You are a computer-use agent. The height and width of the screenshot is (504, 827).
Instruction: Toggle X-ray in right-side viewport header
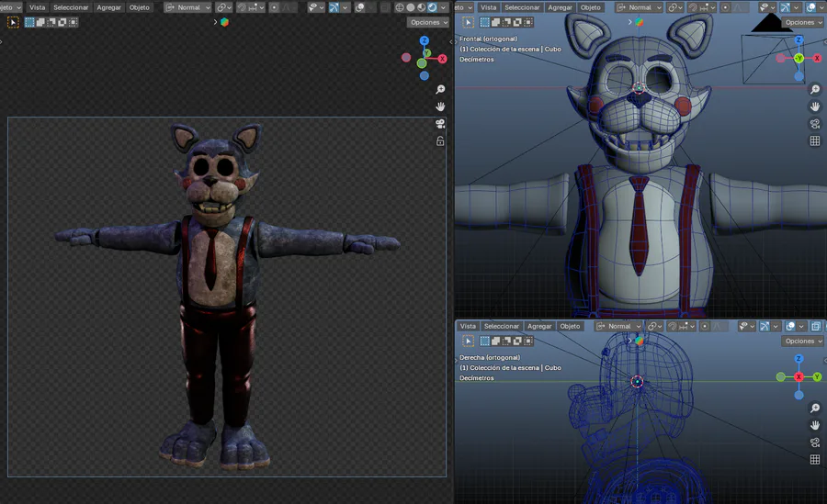(x=816, y=326)
